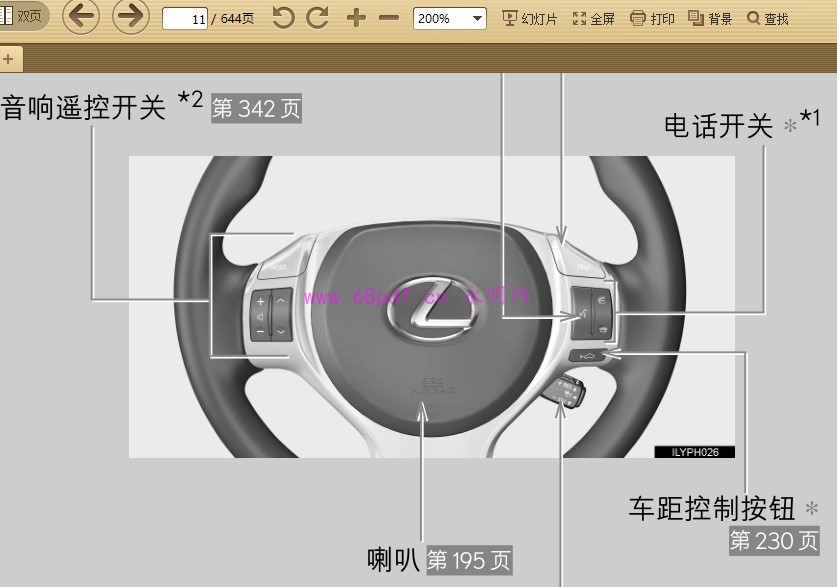Viewport: 837px width, 587px height.
Task: Go back with the left arrow button
Action: tap(81, 17)
